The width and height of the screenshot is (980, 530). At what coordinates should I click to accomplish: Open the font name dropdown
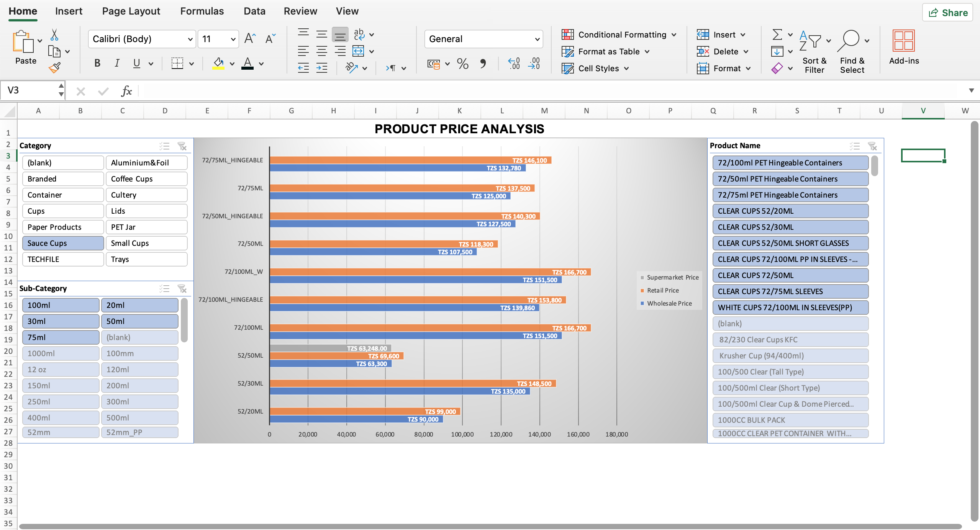tap(190, 39)
